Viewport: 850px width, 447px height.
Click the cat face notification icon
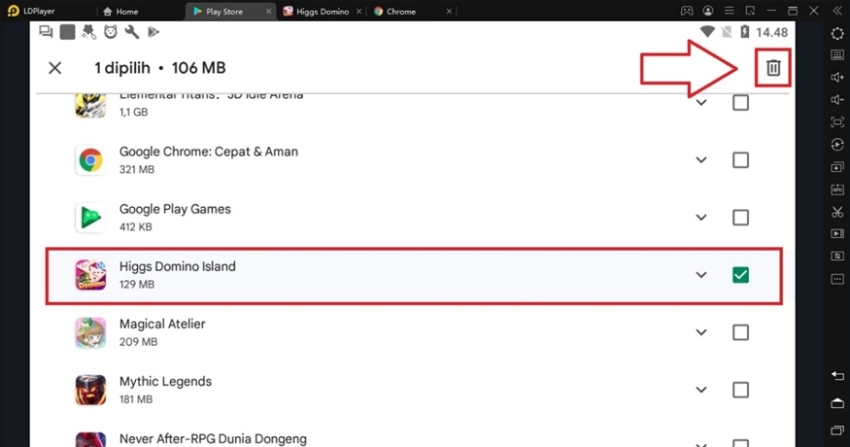111,32
